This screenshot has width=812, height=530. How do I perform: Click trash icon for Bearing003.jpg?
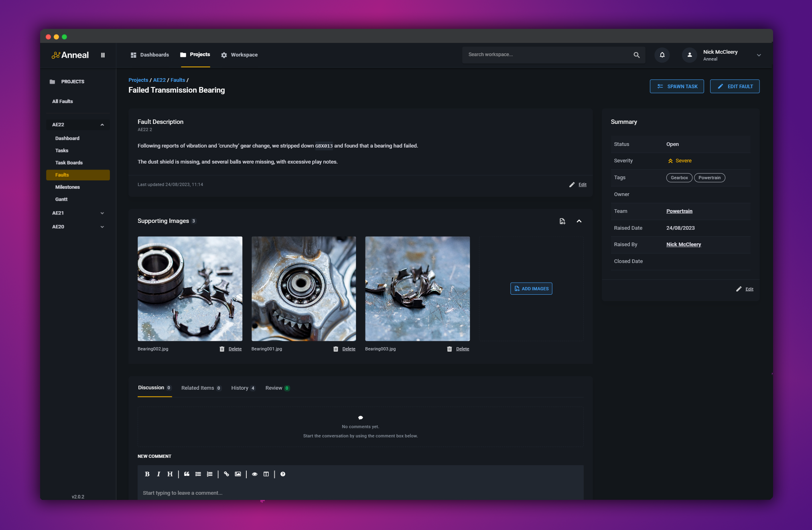pos(449,349)
